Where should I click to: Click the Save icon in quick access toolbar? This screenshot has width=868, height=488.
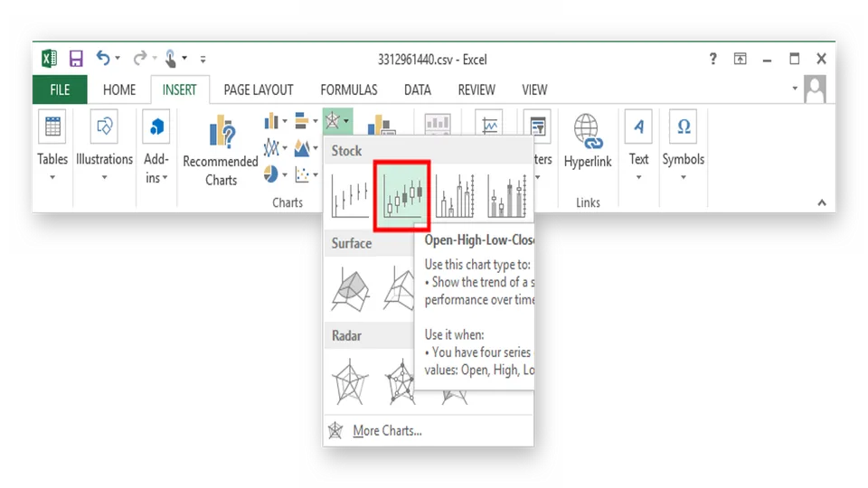pyautogui.click(x=76, y=59)
